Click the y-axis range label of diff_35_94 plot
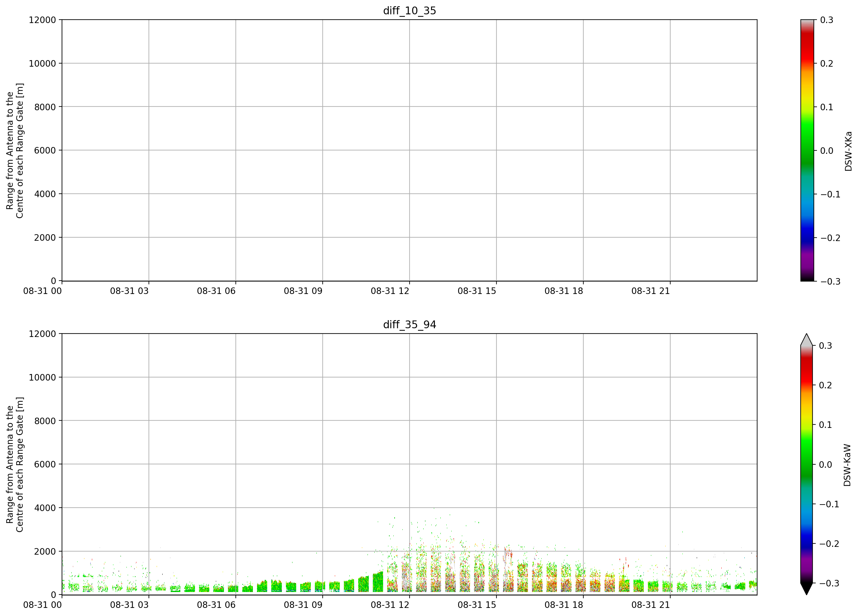859x616 pixels. click(15, 465)
